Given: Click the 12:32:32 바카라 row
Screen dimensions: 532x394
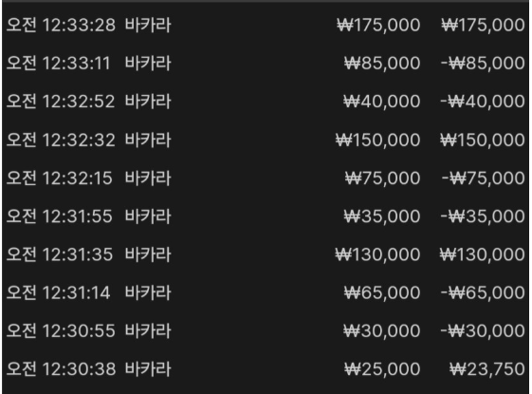Looking at the screenshot, I should click(x=266, y=140).
